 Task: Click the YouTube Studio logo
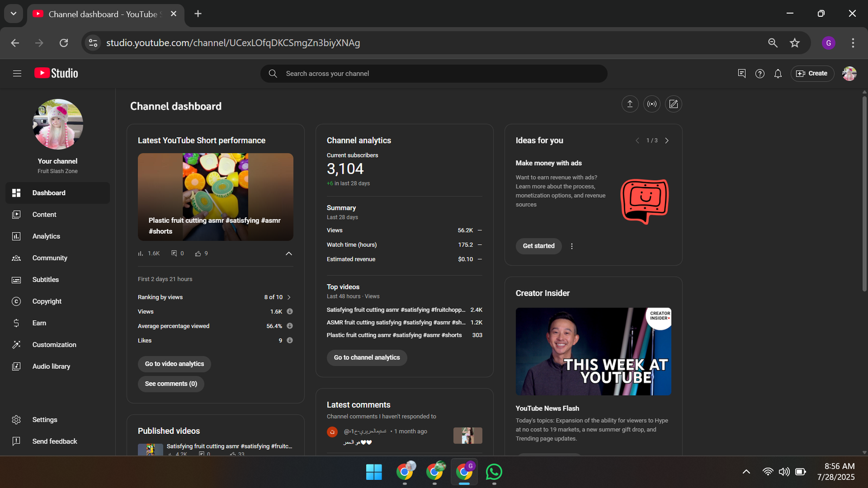coord(56,73)
